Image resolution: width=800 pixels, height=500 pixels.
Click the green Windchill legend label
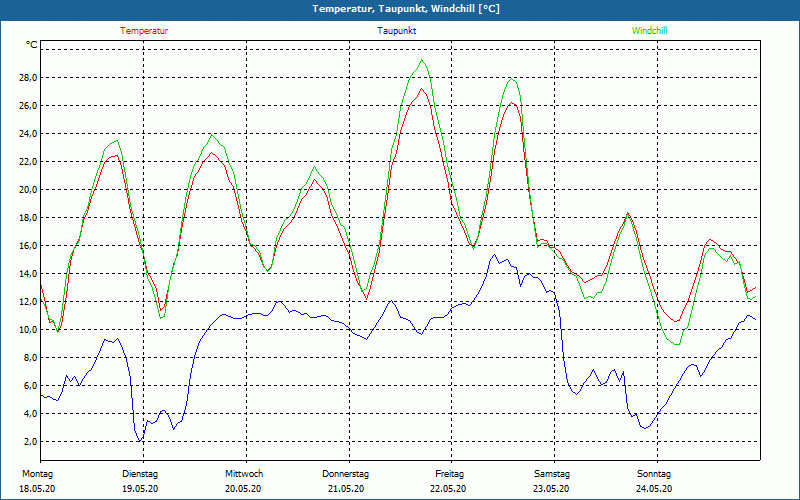click(649, 31)
